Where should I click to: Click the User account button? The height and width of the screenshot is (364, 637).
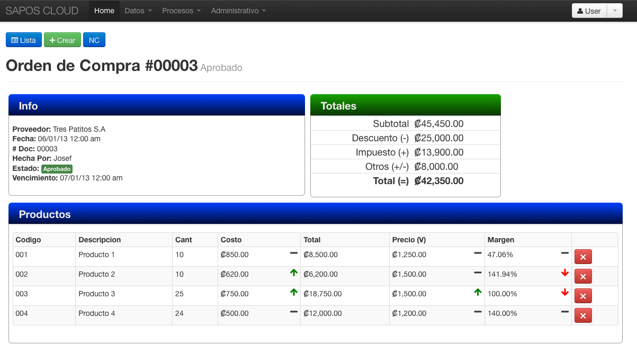[589, 11]
